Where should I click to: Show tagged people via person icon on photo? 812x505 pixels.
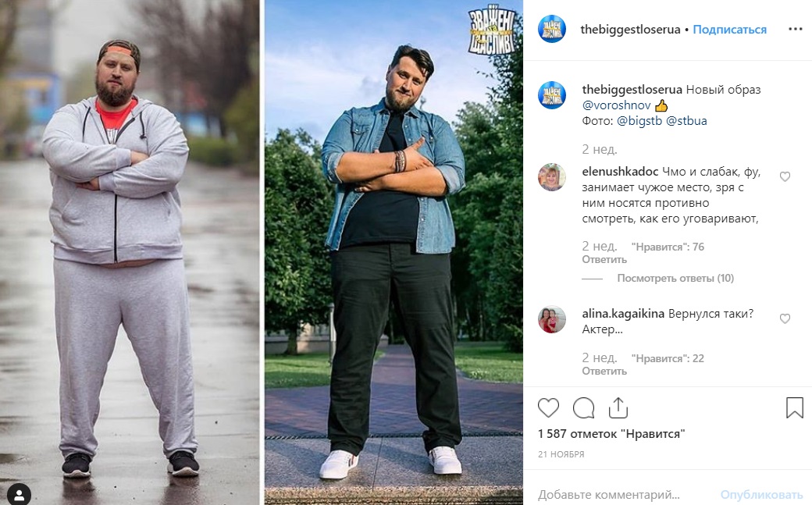20,492
